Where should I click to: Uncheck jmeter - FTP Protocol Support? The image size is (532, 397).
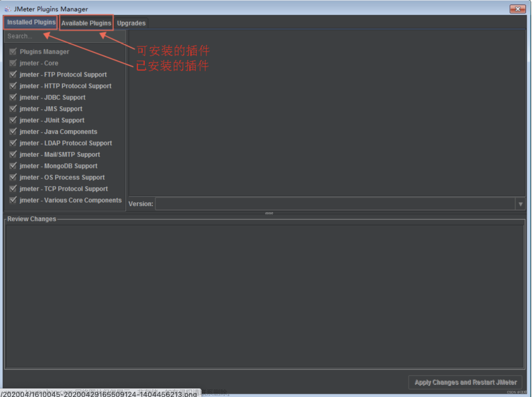(x=13, y=74)
